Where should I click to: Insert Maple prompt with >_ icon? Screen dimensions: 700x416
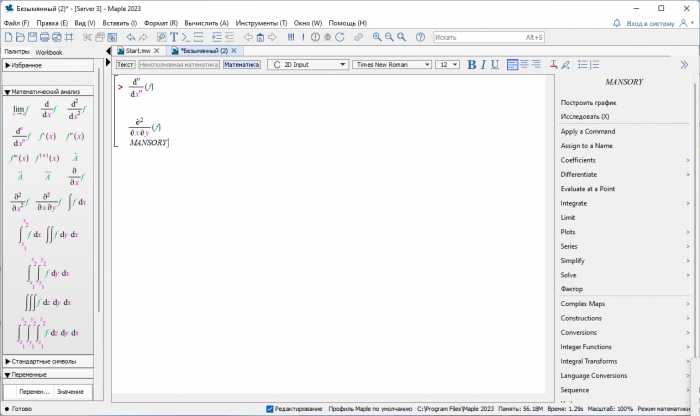(186, 37)
